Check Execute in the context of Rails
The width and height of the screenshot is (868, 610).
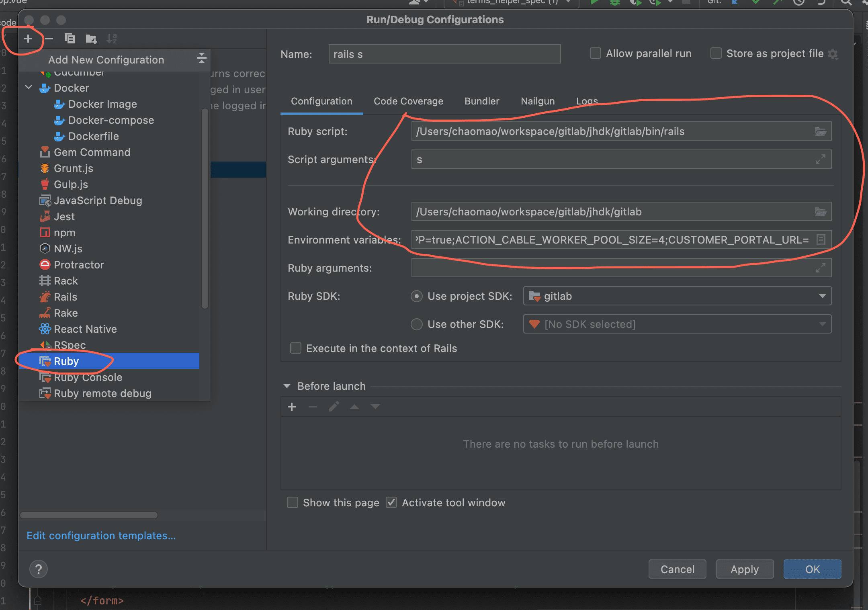(x=296, y=348)
